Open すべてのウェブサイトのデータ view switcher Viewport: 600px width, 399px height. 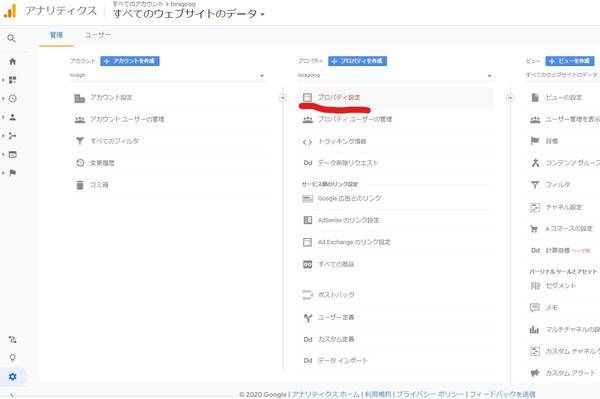[x=189, y=14]
